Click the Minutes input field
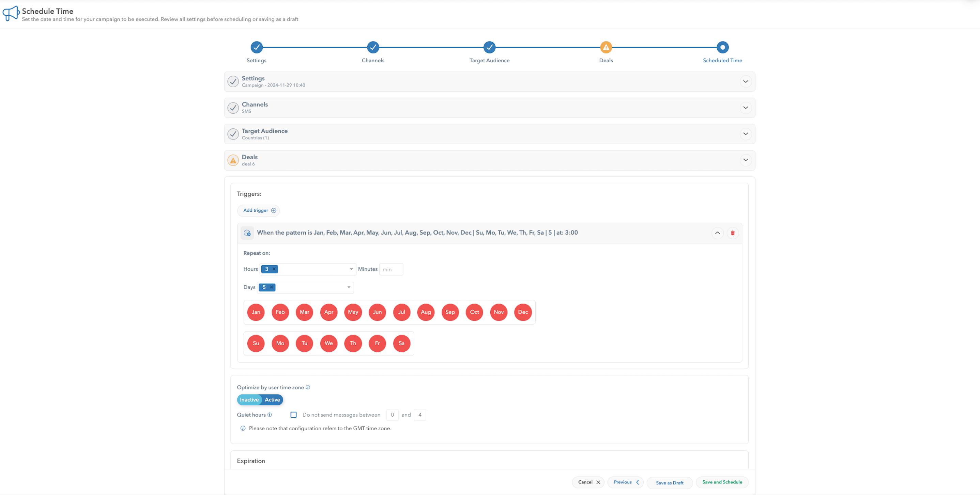 [391, 269]
